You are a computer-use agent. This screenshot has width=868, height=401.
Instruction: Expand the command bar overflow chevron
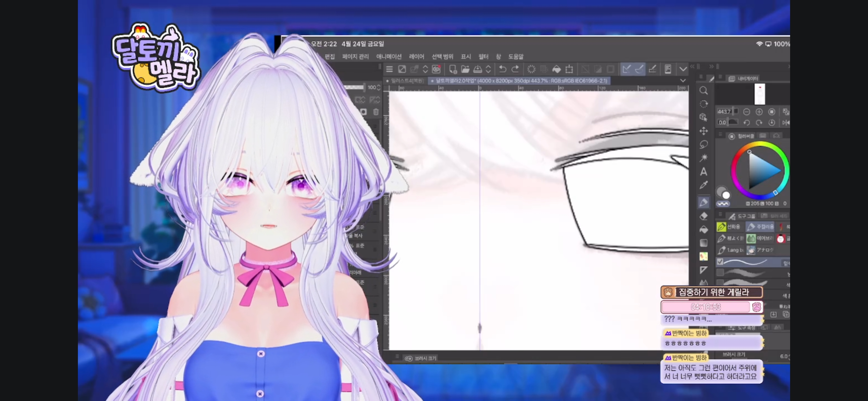tap(683, 69)
